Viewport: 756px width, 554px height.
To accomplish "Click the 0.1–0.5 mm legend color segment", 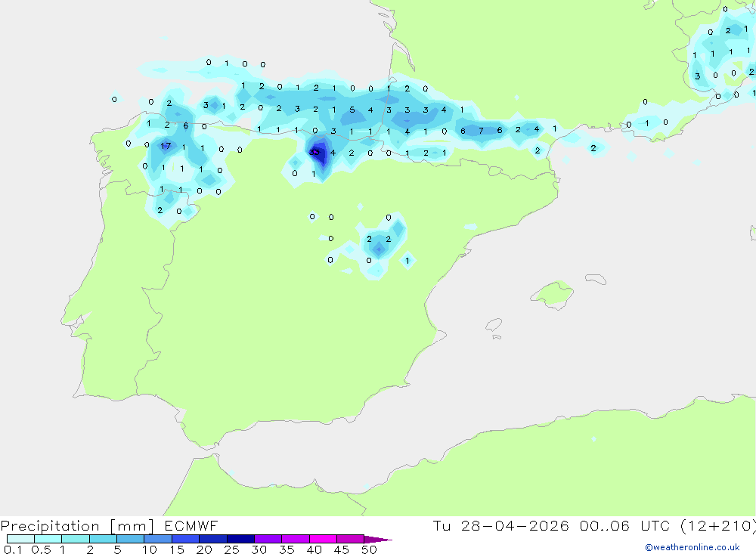I will pyautogui.click(x=20, y=539).
